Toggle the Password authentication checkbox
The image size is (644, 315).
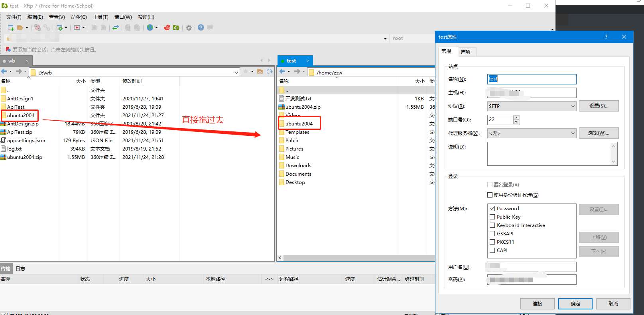(492, 208)
